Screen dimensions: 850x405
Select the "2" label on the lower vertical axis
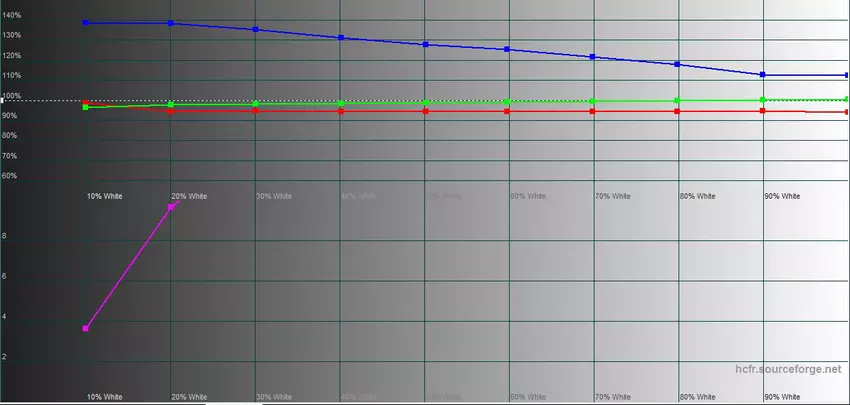(5, 357)
